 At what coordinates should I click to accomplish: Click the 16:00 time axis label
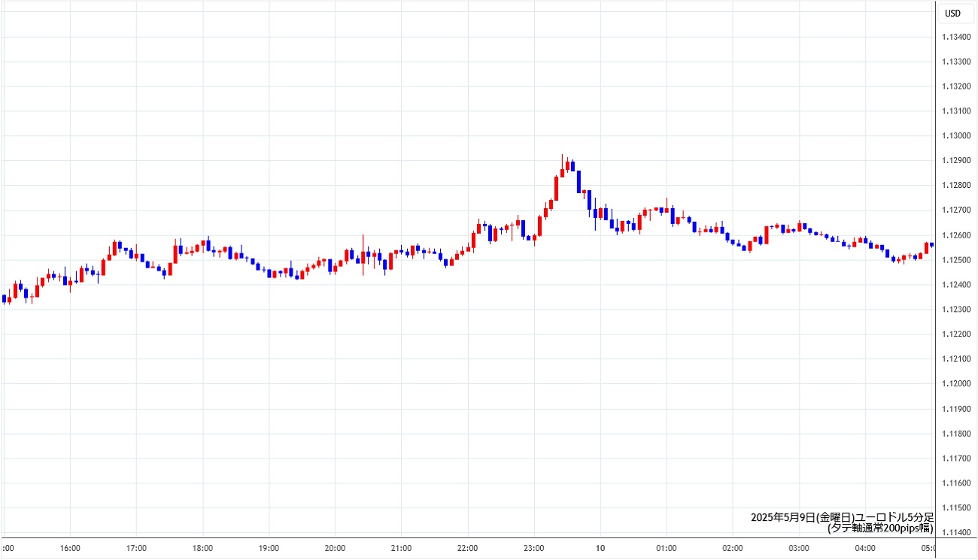(x=70, y=549)
